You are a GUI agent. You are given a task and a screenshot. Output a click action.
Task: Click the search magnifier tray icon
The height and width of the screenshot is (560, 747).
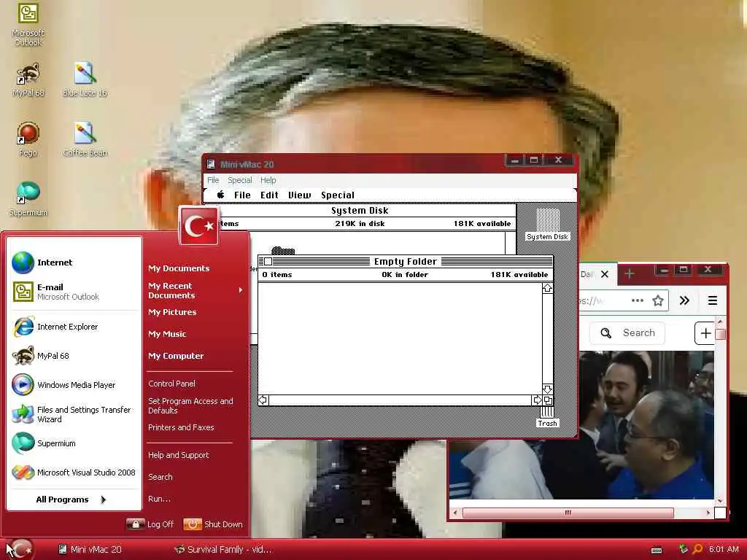(x=697, y=549)
